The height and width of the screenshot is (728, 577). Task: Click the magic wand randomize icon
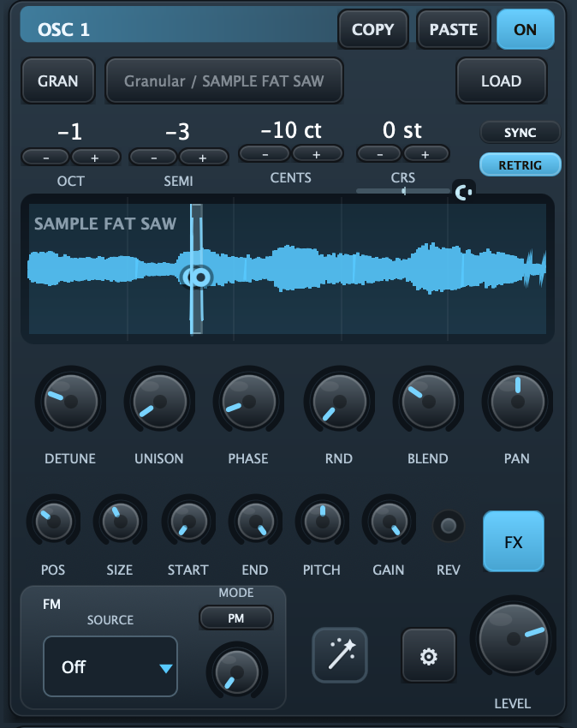point(340,655)
